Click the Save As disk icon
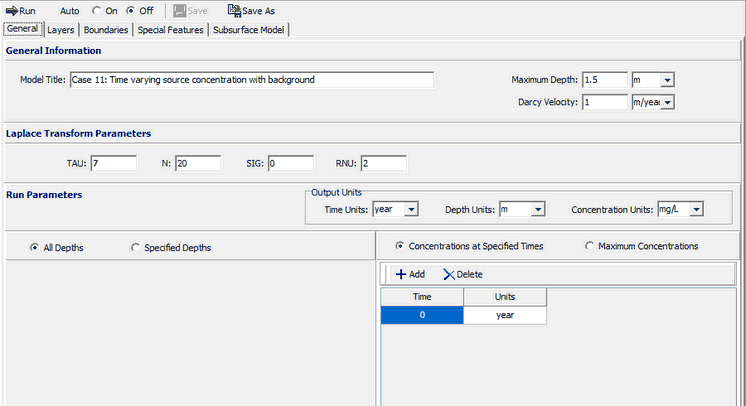 click(x=233, y=10)
